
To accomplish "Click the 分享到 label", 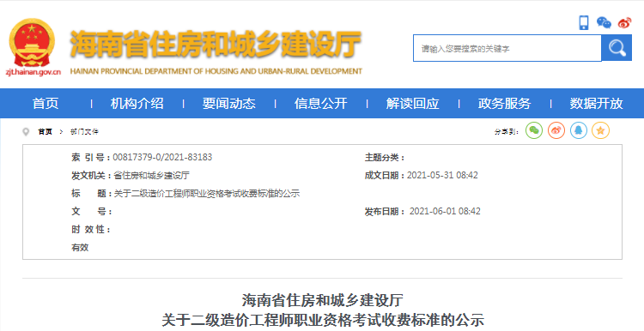I will pyautogui.click(x=507, y=132).
